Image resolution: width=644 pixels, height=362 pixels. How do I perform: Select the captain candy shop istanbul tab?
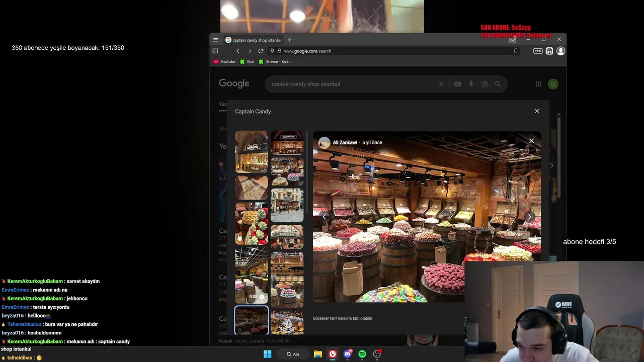pos(253,40)
